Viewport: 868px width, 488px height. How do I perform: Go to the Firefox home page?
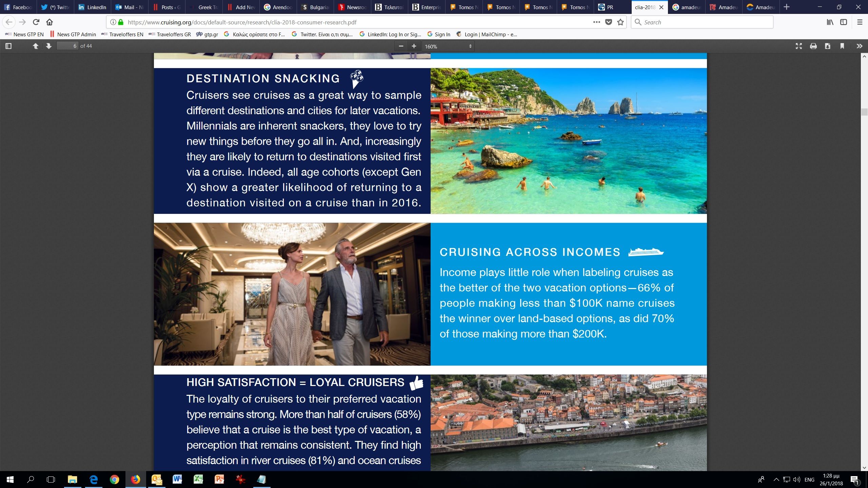click(x=50, y=22)
